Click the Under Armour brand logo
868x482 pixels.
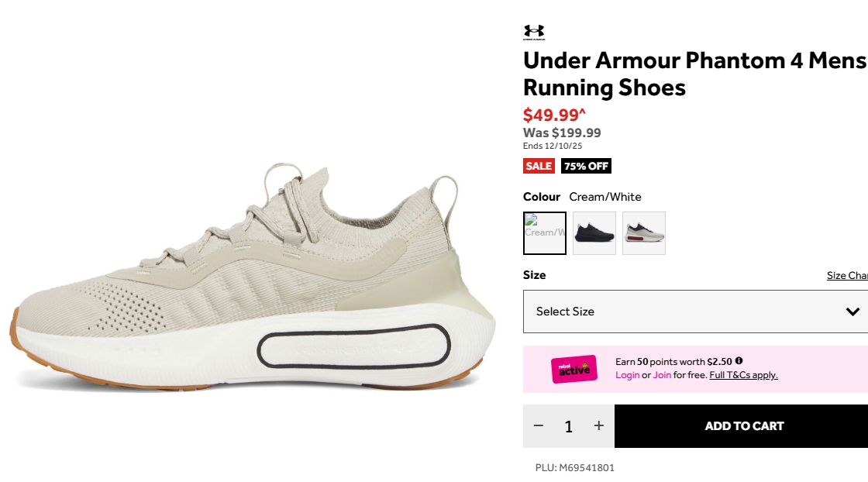(534, 33)
